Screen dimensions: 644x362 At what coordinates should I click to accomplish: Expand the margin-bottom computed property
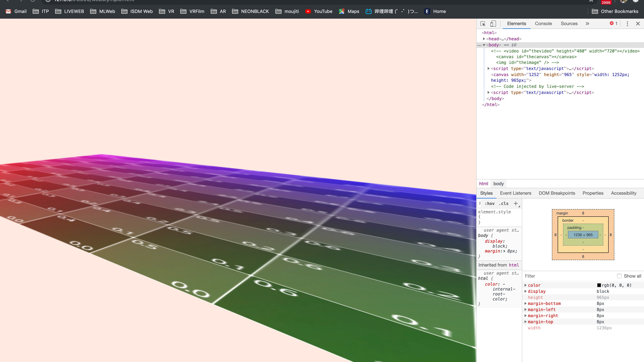coord(526,303)
